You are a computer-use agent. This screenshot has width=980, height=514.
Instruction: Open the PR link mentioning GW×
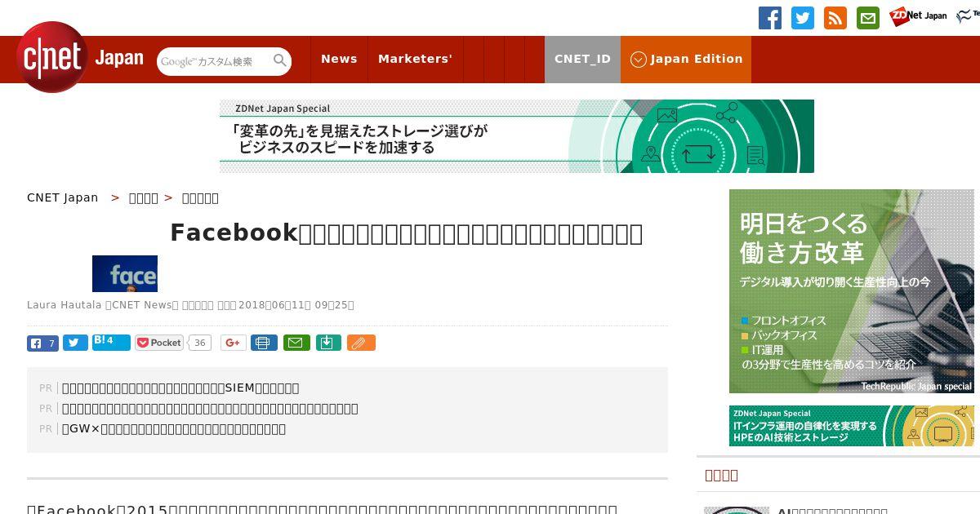click(174, 428)
